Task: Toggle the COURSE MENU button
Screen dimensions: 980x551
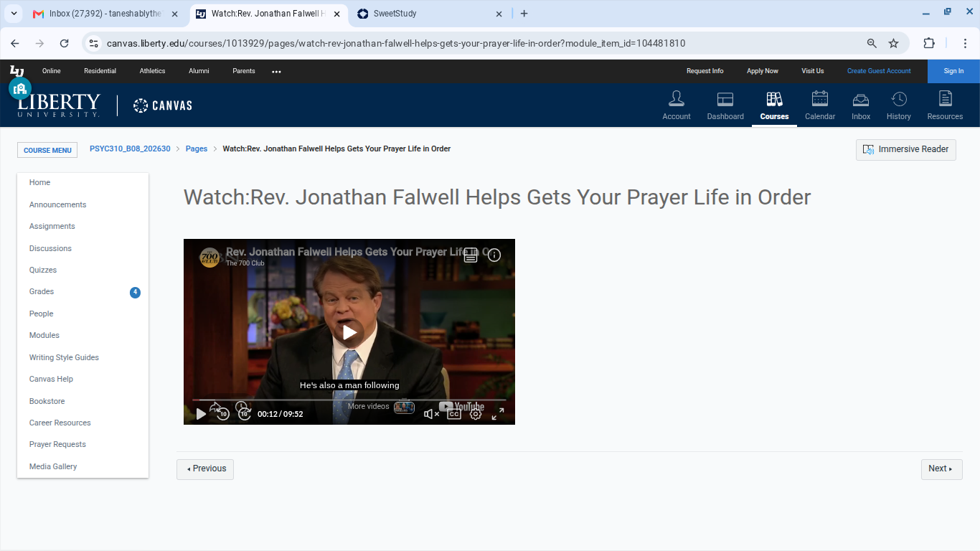Action: (x=47, y=150)
